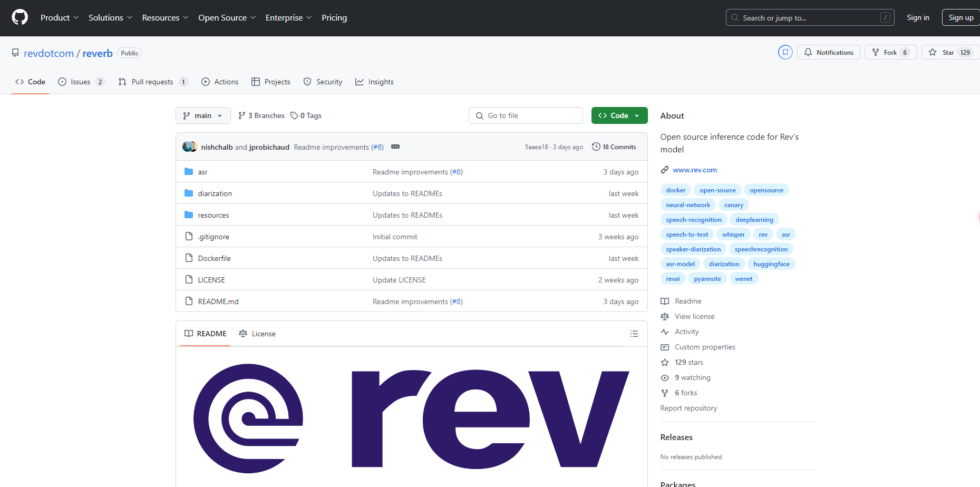Open the 3 Branches link
This screenshot has width=980, height=487.
coord(261,115)
